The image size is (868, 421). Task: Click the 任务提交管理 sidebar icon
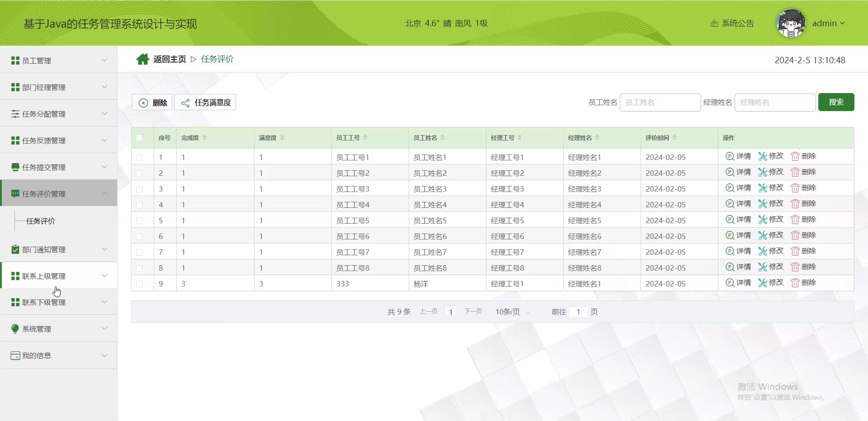[15, 167]
